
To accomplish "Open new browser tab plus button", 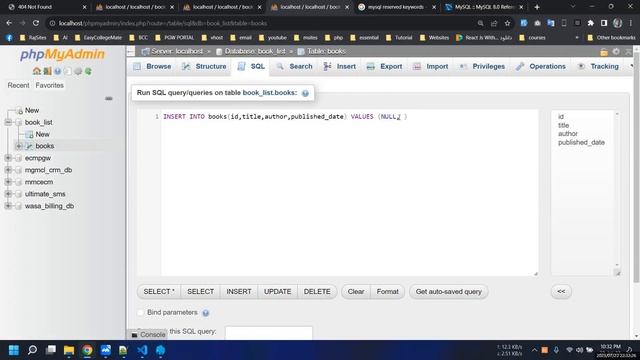I will [537, 7].
